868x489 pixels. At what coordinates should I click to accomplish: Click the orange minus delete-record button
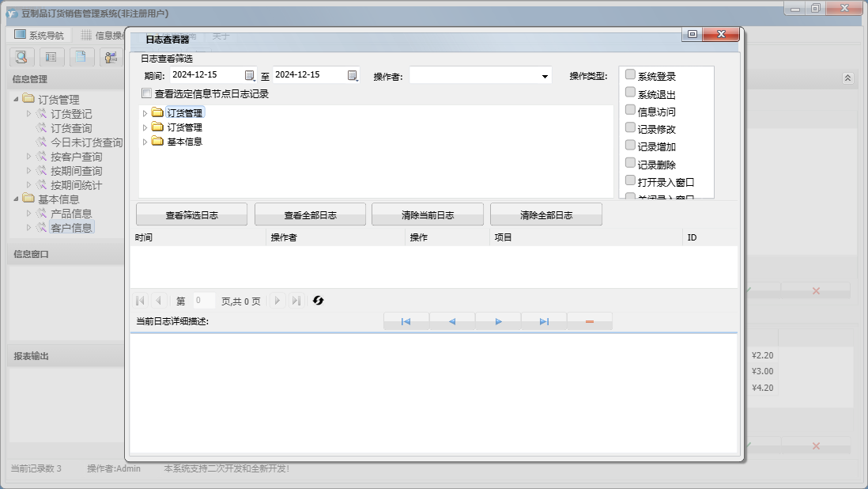[x=590, y=321]
